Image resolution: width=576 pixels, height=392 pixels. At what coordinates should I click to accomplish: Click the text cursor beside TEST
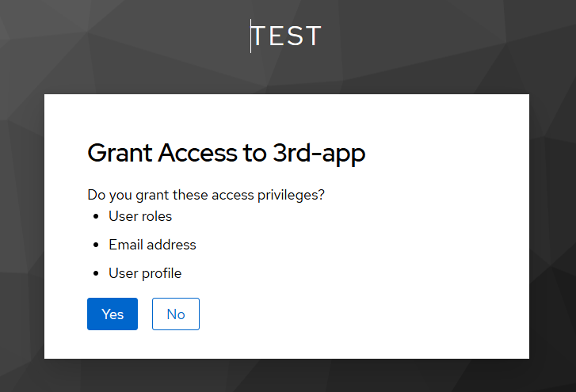251,36
